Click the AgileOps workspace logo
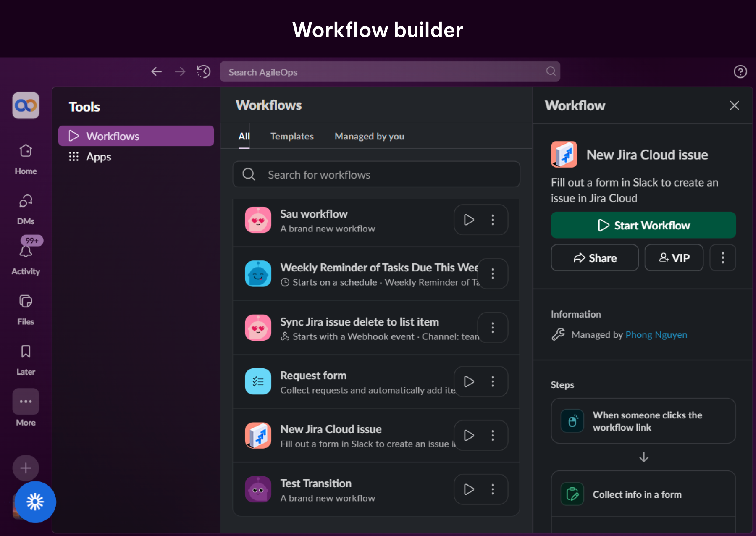 [x=26, y=105]
